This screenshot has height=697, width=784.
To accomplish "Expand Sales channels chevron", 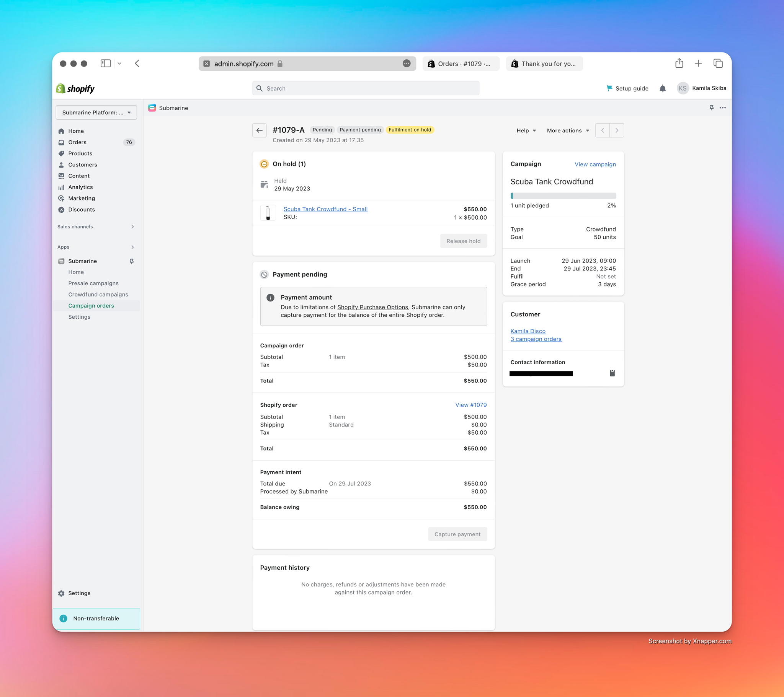I will click(132, 227).
